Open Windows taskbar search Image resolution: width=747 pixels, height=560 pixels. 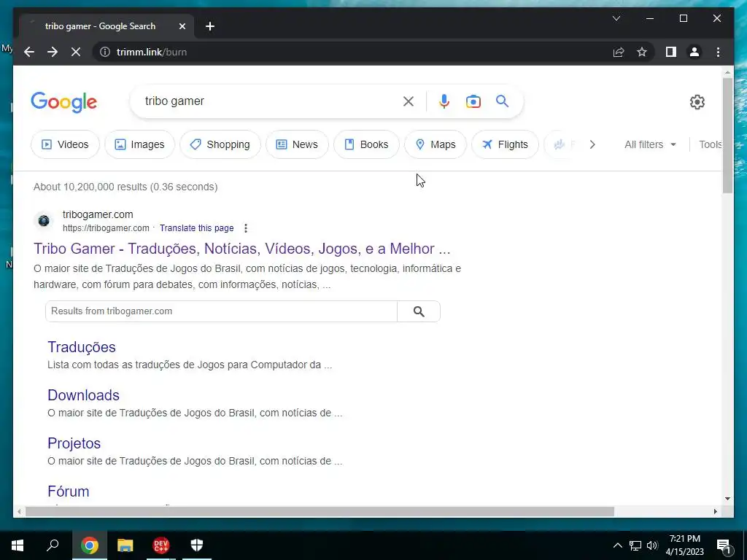click(53, 545)
